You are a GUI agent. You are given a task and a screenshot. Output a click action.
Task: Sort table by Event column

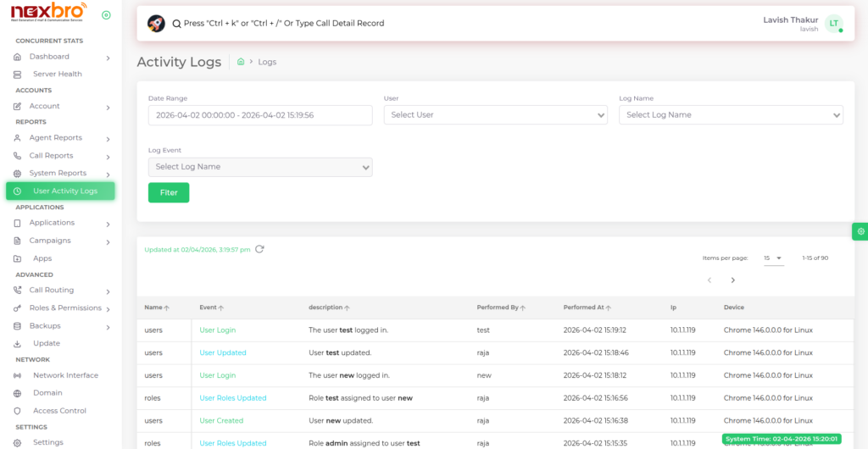point(211,308)
